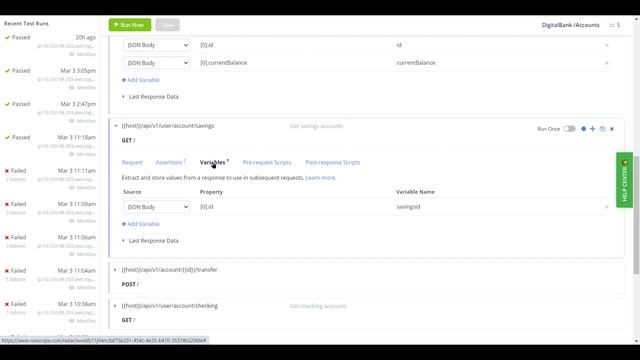The image size is (640, 360).
Task: Follow the Learn more link
Action: click(320, 178)
